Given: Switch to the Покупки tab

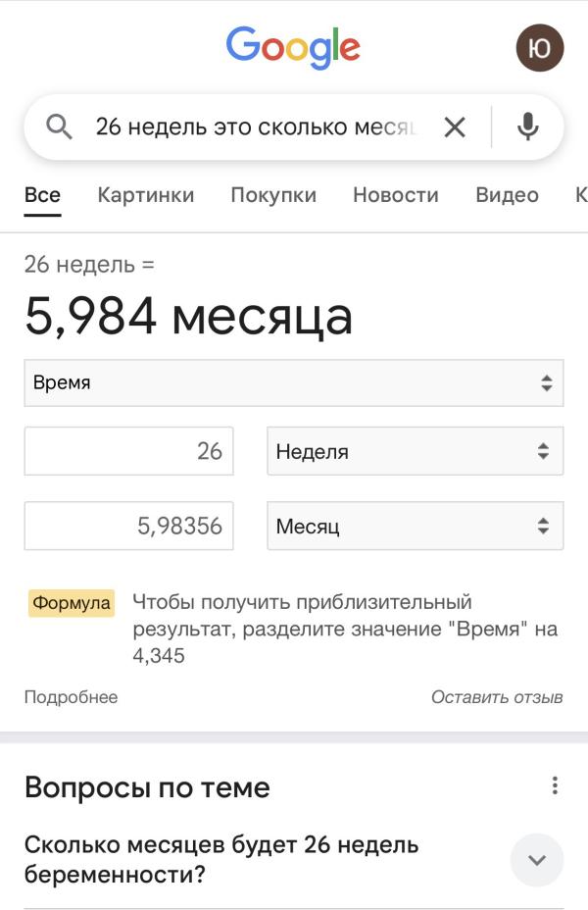Looking at the screenshot, I should point(273,195).
